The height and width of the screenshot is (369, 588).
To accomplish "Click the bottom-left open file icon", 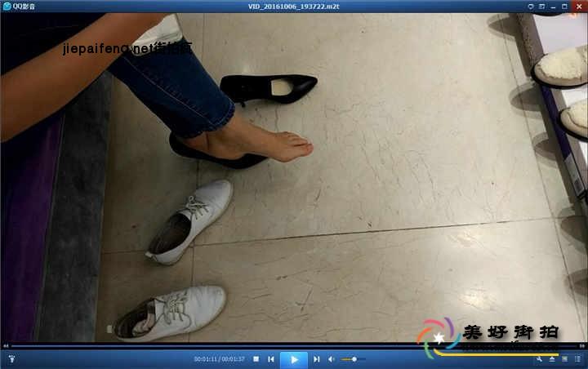I will [11, 359].
